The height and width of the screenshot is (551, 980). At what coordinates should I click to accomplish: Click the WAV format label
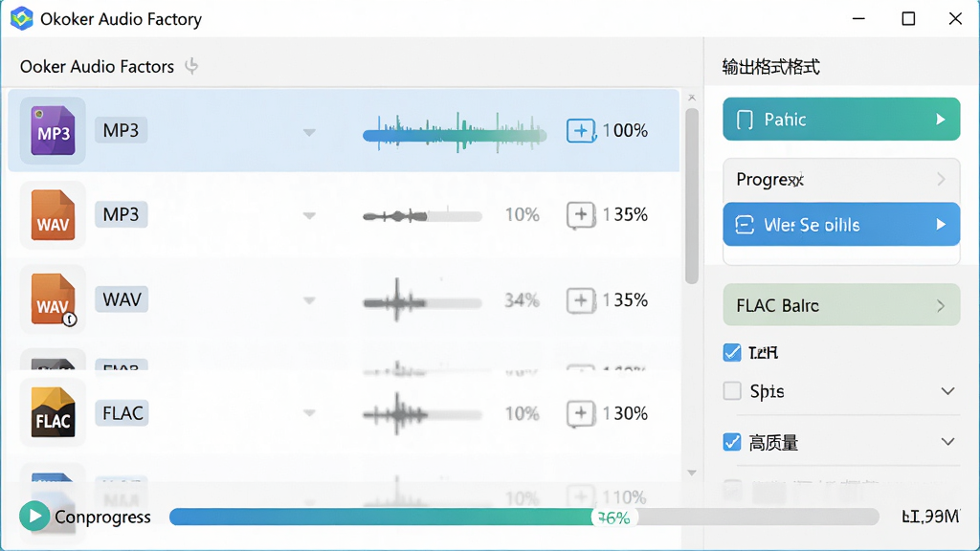pos(122,299)
